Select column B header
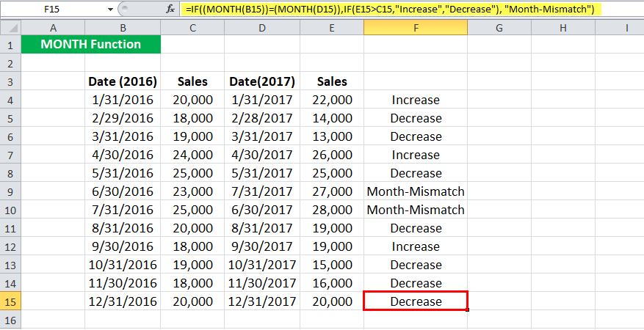Viewport: 644px width, 330px height. point(123,27)
